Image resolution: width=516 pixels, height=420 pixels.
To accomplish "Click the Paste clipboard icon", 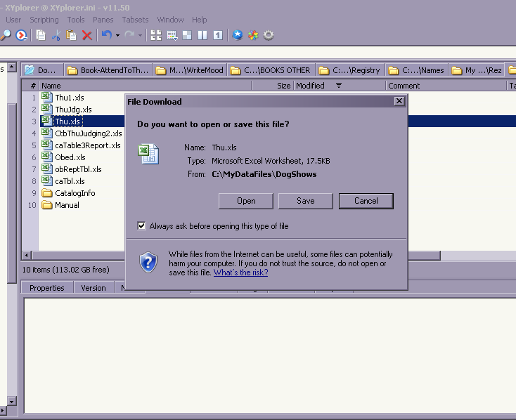I will pyautogui.click(x=71, y=35).
